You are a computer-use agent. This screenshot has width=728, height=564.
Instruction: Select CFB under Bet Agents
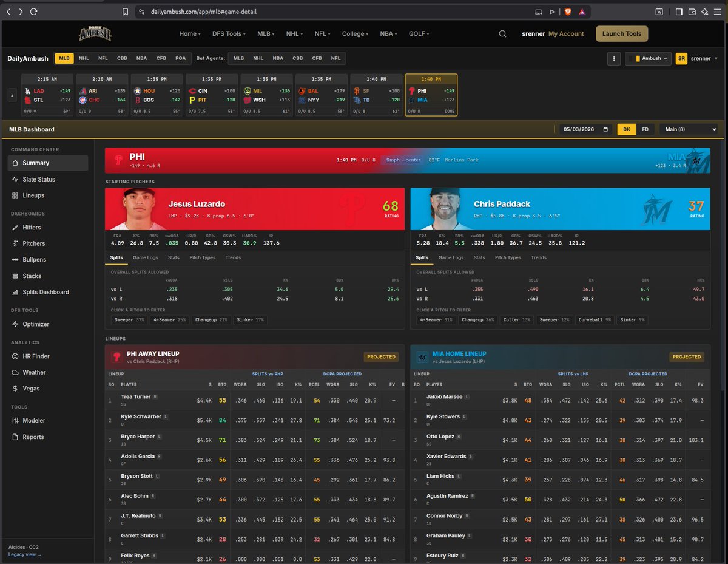[x=317, y=58]
